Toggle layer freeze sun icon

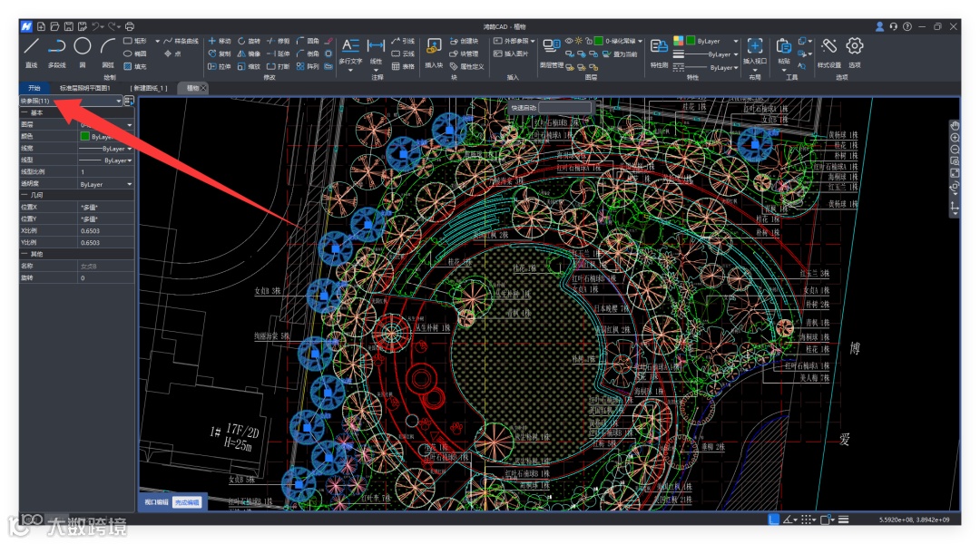tap(579, 41)
